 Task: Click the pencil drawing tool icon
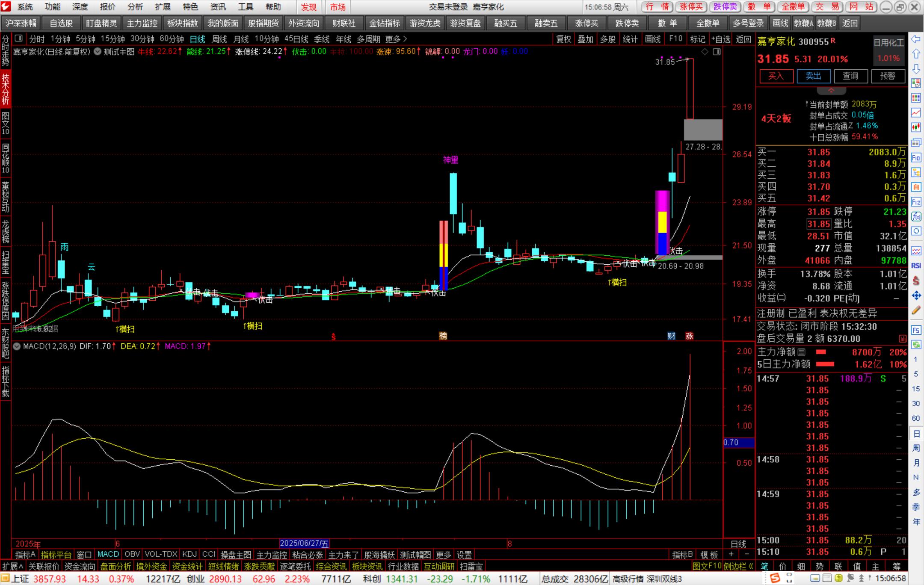[x=916, y=310]
